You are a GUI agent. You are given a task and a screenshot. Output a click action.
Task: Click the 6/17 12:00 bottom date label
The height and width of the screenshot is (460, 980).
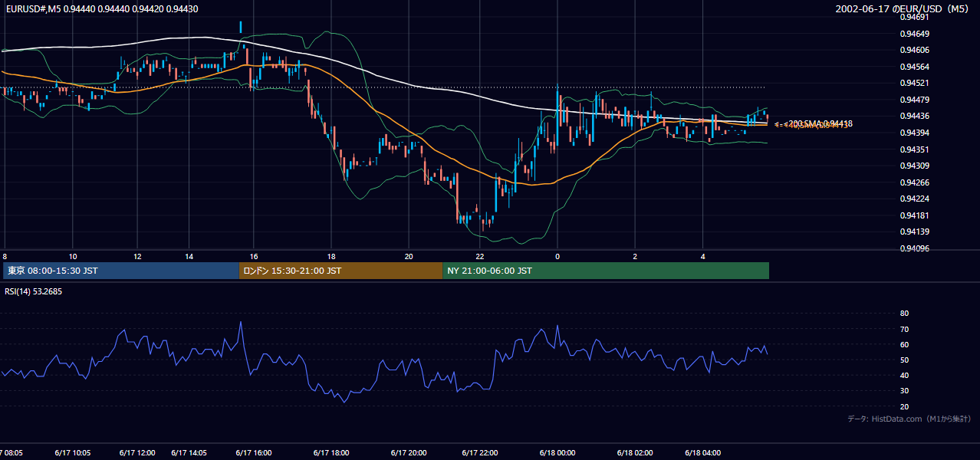tap(137, 453)
